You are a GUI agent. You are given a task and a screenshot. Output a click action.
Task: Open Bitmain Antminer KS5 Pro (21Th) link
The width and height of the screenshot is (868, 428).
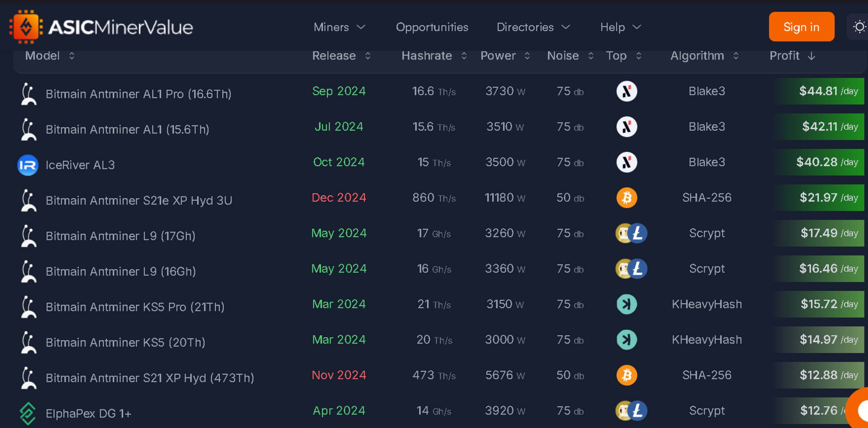tap(135, 307)
